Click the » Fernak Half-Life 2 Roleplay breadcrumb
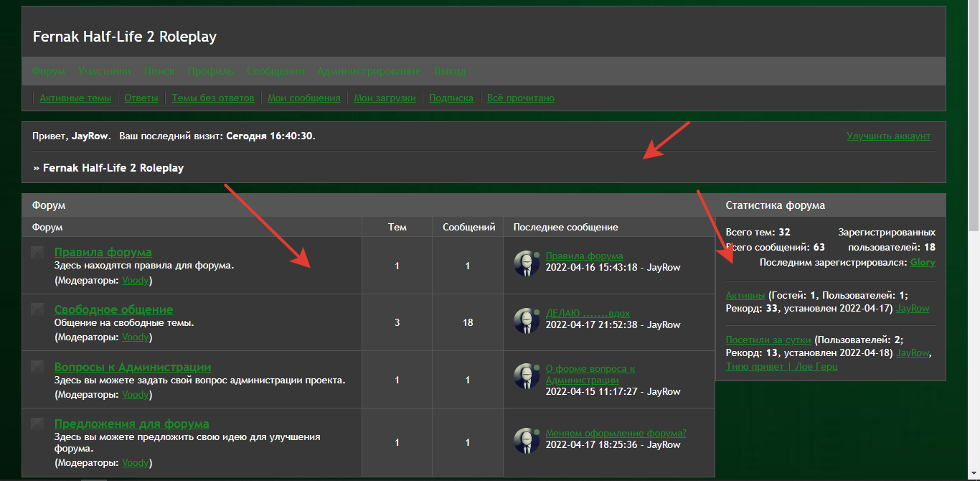Screen dimensions: 980x481 pos(108,168)
